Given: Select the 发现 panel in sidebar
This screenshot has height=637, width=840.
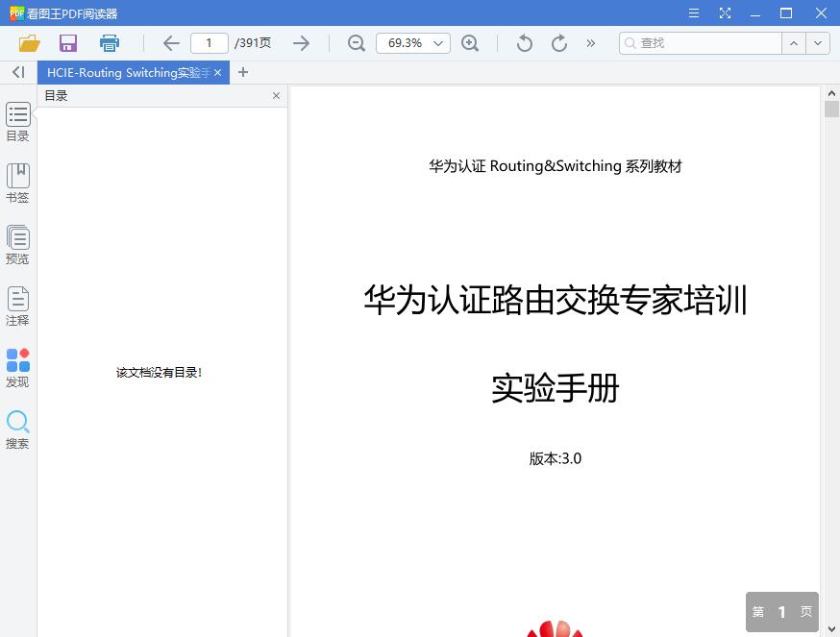Looking at the screenshot, I should click(x=17, y=368).
